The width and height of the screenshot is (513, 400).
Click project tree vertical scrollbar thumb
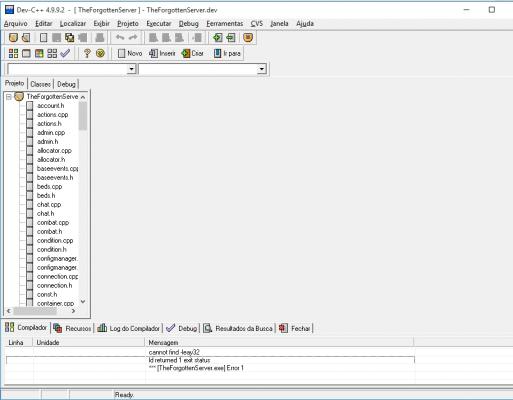(x=83, y=116)
